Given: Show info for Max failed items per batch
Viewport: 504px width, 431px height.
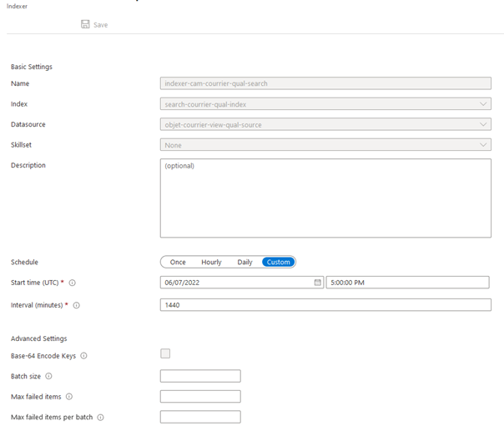Looking at the screenshot, I should (x=100, y=418).
